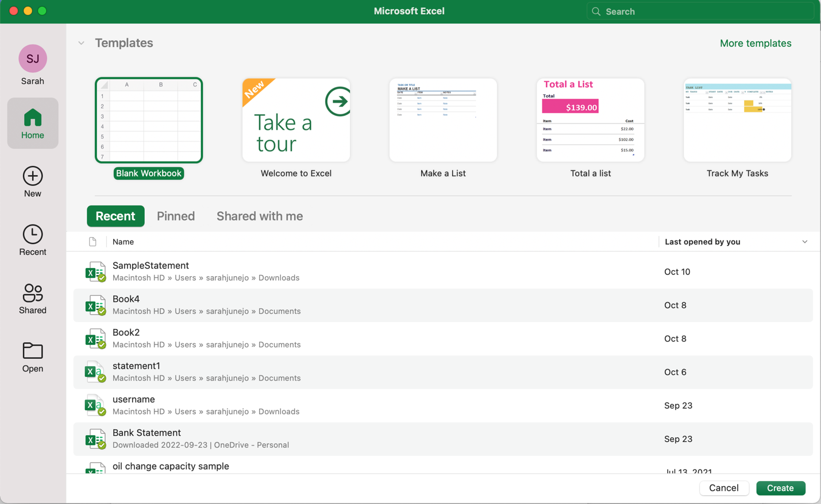Click the SampleStatement Excel file icon
This screenshot has height=504, width=821.
click(95, 272)
